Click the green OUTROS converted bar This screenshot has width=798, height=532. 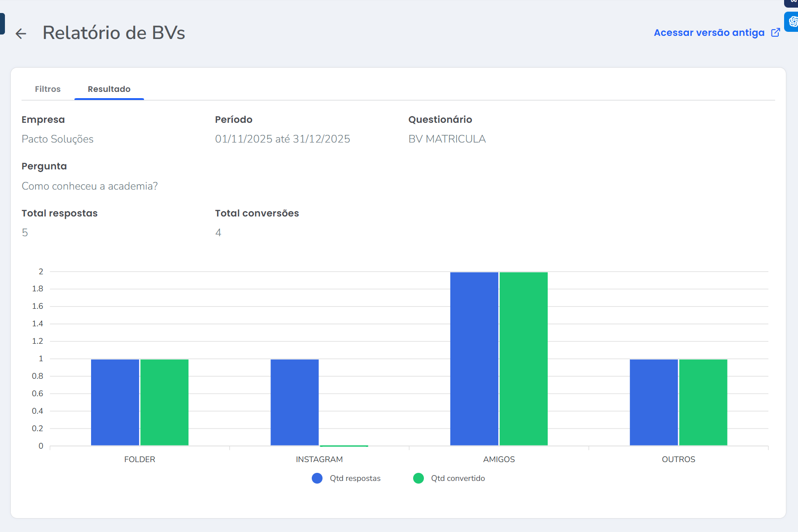(x=703, y=402)
